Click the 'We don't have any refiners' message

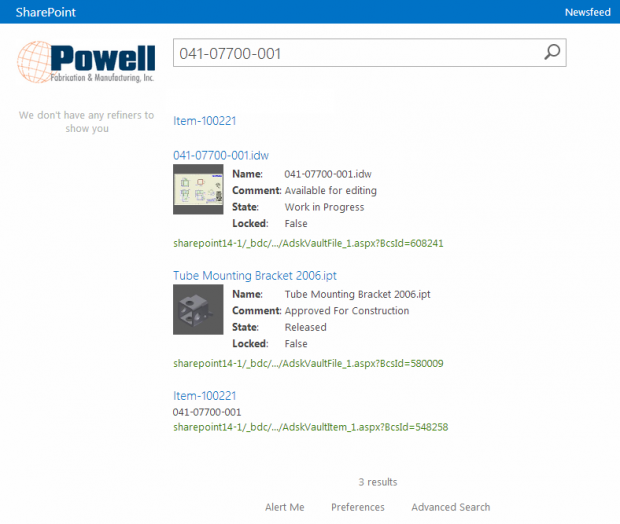click(x=86, y=122)
